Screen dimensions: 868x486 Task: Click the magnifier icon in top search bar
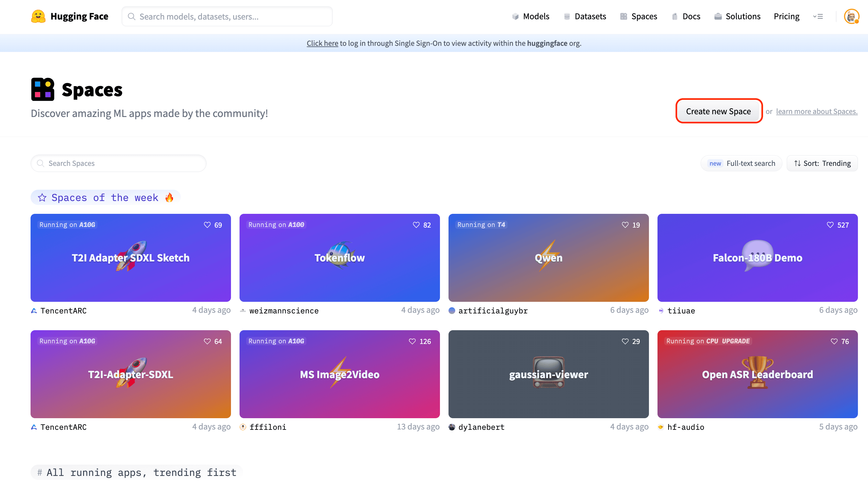[131, 16]
